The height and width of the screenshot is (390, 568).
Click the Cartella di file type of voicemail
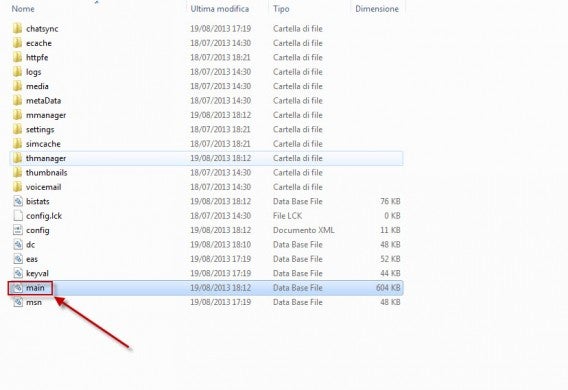pyautogui.click(x=297, y=187)
